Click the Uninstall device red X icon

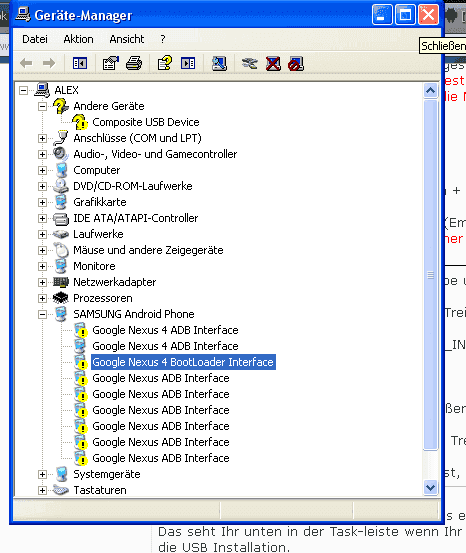click(x=273, y=64)
